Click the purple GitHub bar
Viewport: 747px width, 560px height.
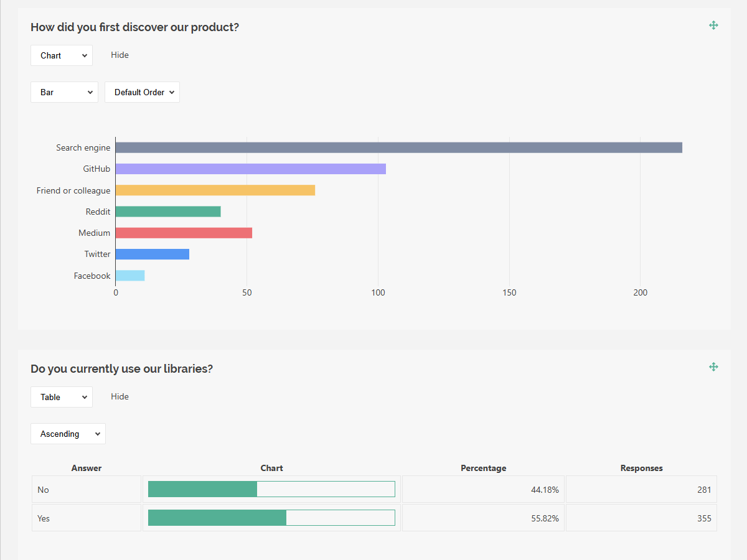(x=251, y=169)
